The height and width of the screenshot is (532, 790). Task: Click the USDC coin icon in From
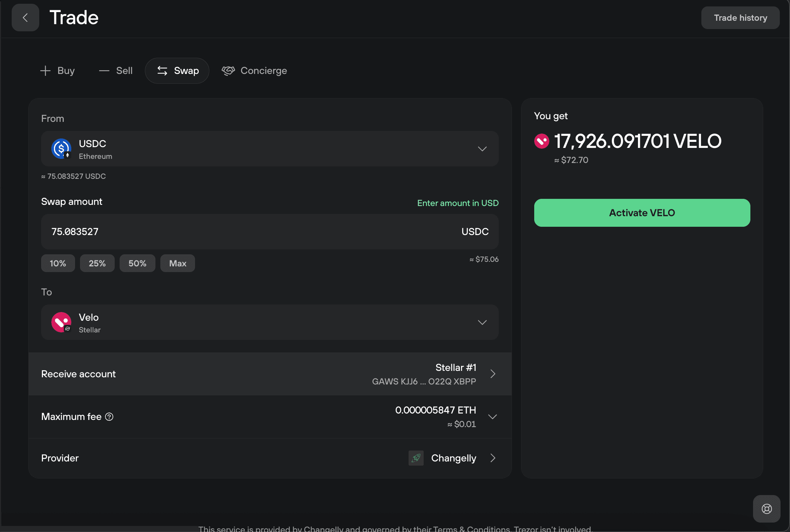61,149
